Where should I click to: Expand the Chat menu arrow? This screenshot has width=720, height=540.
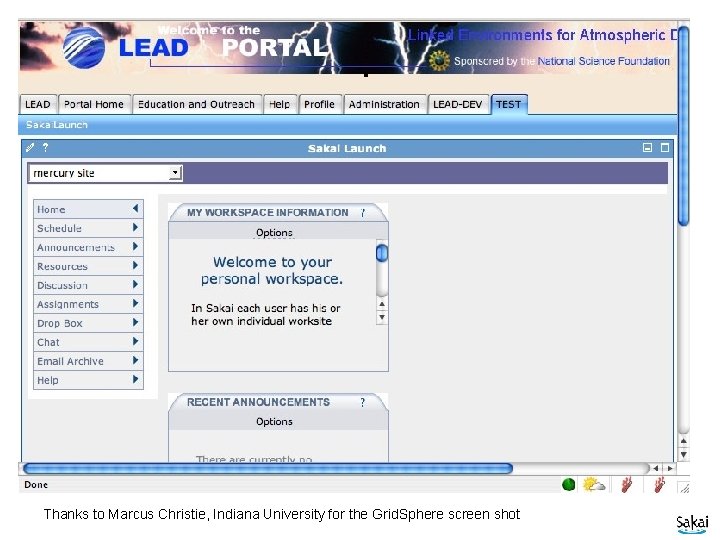coord(135,341)
